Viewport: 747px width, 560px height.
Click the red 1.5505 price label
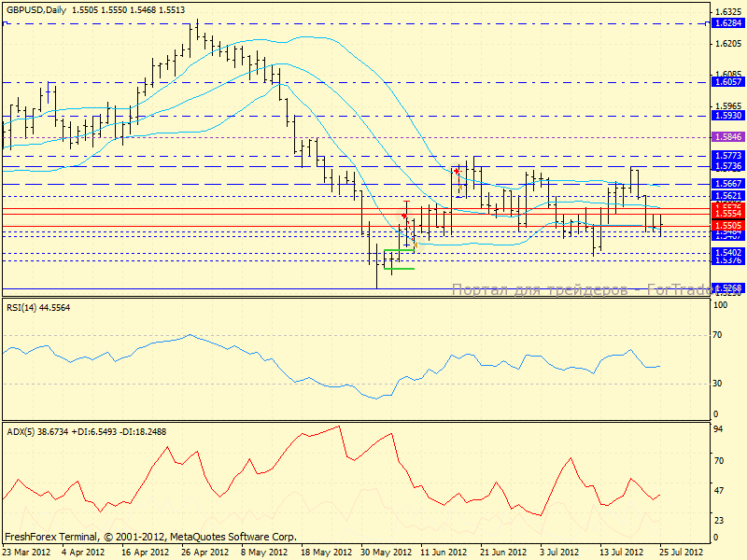click(x=727, y=226)
